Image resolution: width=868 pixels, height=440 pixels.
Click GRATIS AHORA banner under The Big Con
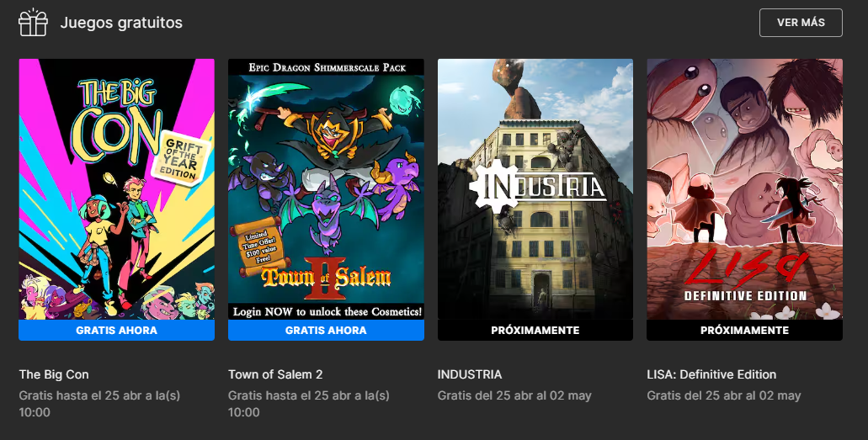tap(117, 330)
